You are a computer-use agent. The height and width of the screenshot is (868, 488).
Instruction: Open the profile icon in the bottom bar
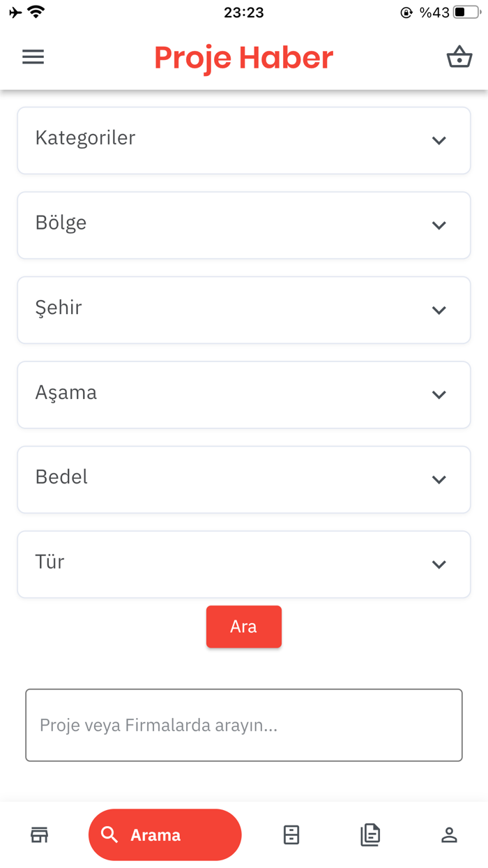[450, 835]
